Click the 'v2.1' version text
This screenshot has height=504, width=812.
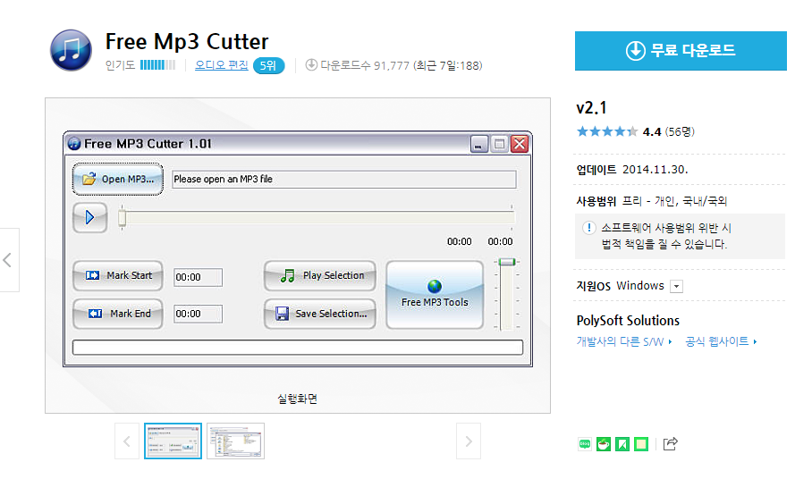591,107
